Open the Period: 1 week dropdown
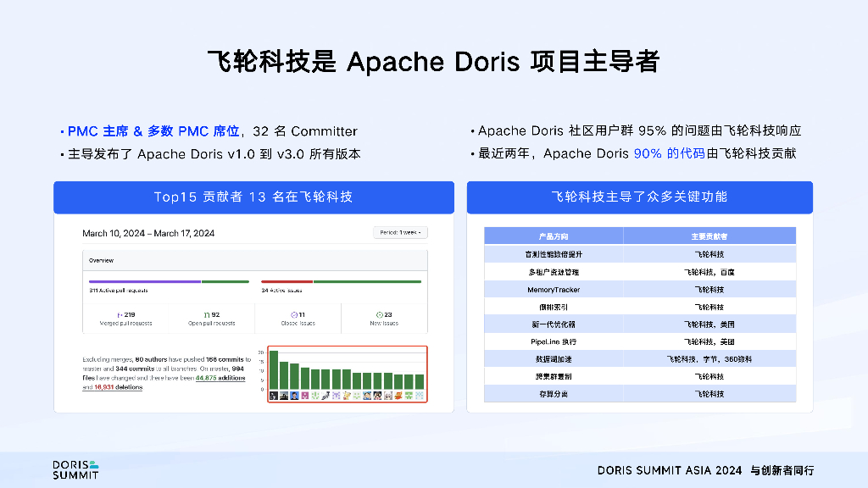868x488 pixels. coord(400,232)
